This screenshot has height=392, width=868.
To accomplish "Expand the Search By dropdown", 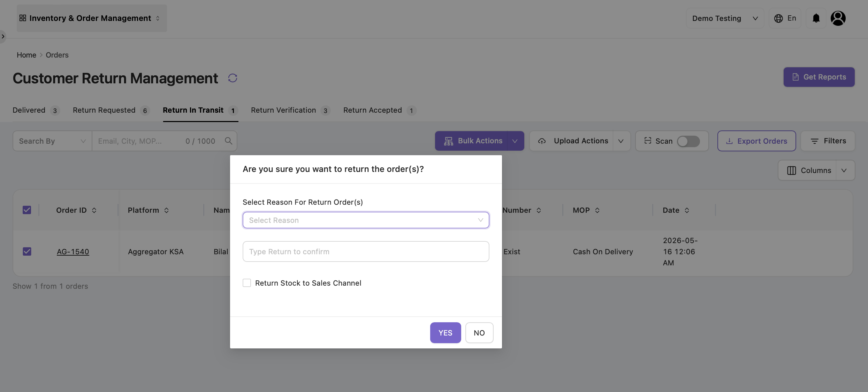I will tap(52, 141).
